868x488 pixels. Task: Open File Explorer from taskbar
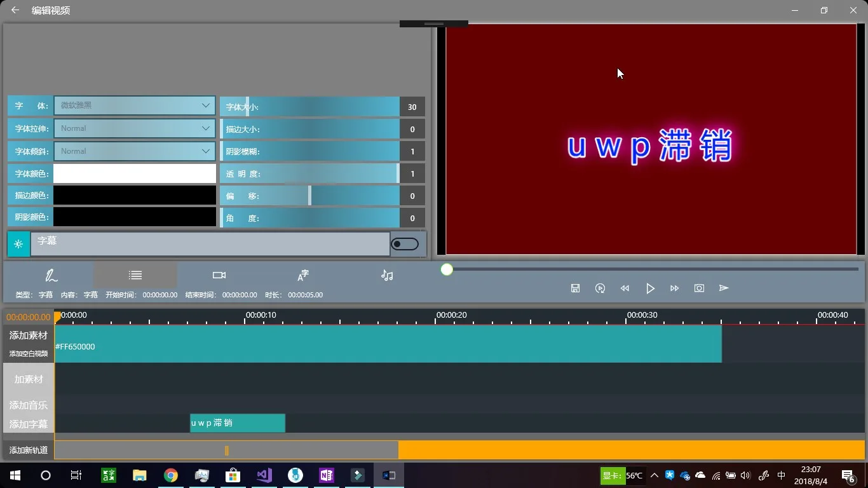coord(140,475)
